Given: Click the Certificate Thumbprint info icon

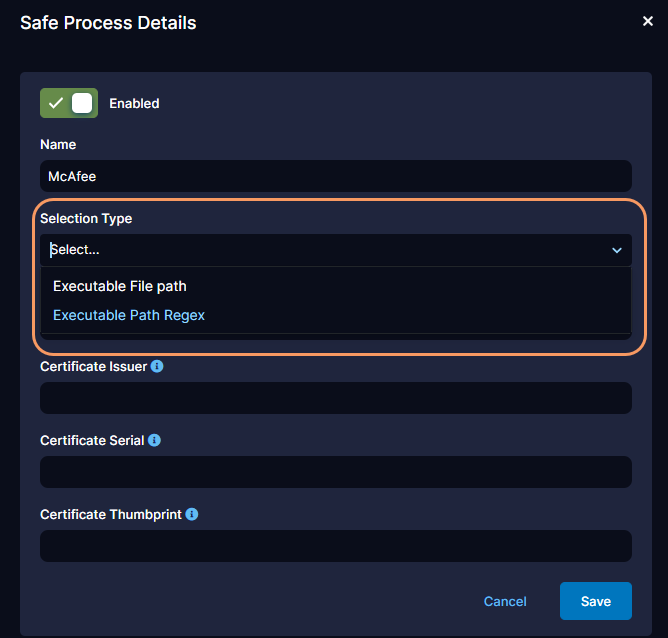Looking at the screenshot, I should pyautogui.click(x=192, y=514).
